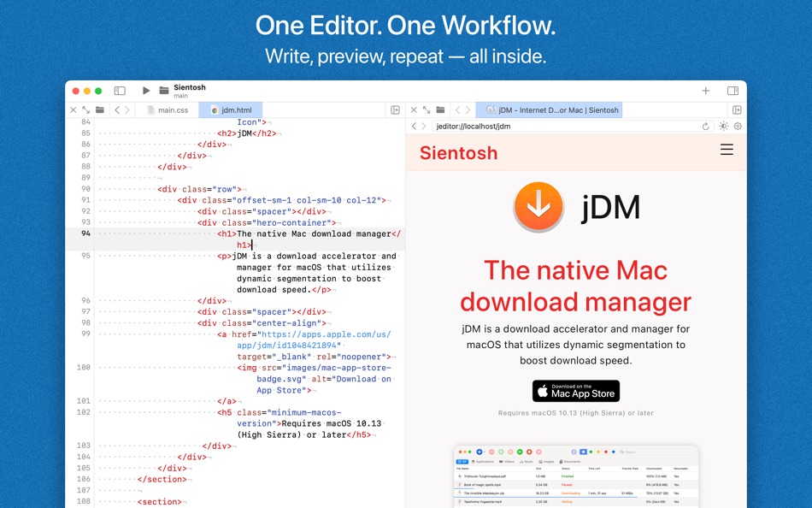
Task: Go forward in right pane tab history
Action: click(x=468, y=109)
